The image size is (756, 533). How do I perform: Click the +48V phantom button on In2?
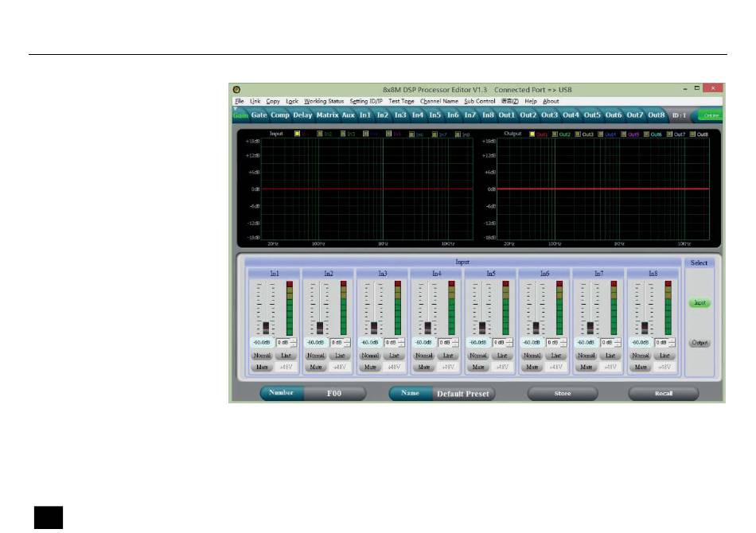point(340,368)
